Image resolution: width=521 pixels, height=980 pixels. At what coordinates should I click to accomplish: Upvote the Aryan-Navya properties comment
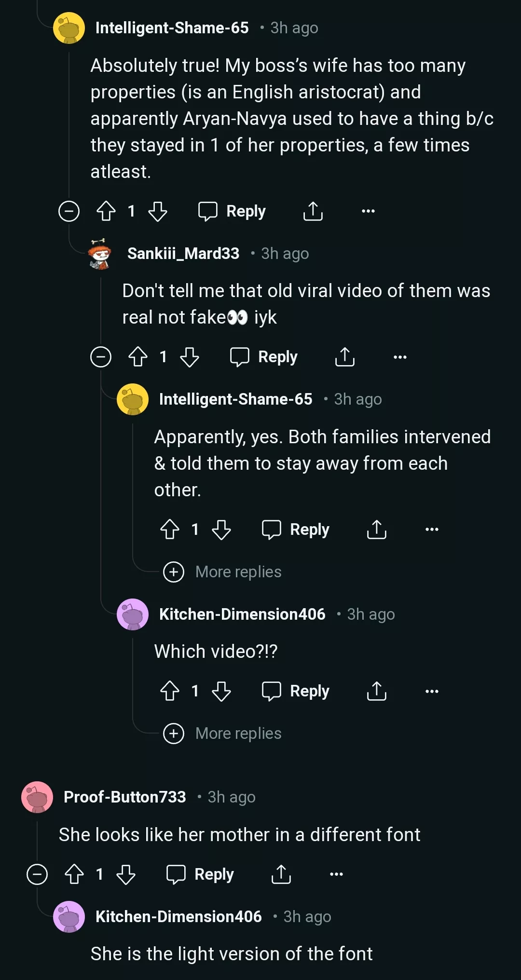(106, 211)
